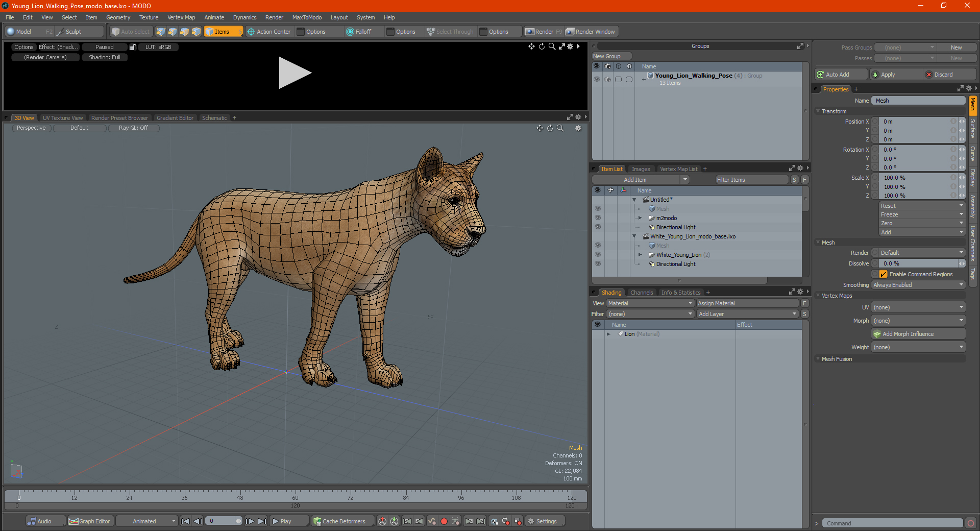Switch to Schematic tab
980x531 pixels.
(214, 118)
